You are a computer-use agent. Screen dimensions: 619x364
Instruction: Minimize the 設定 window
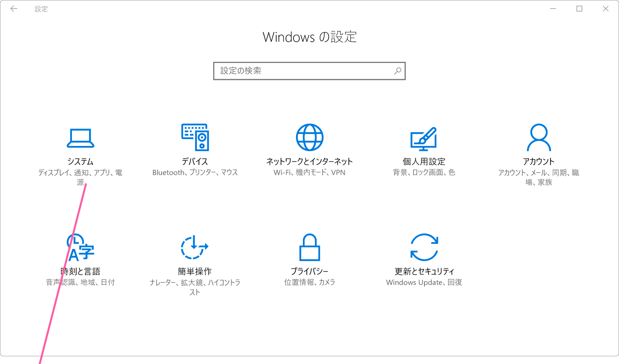553,9
